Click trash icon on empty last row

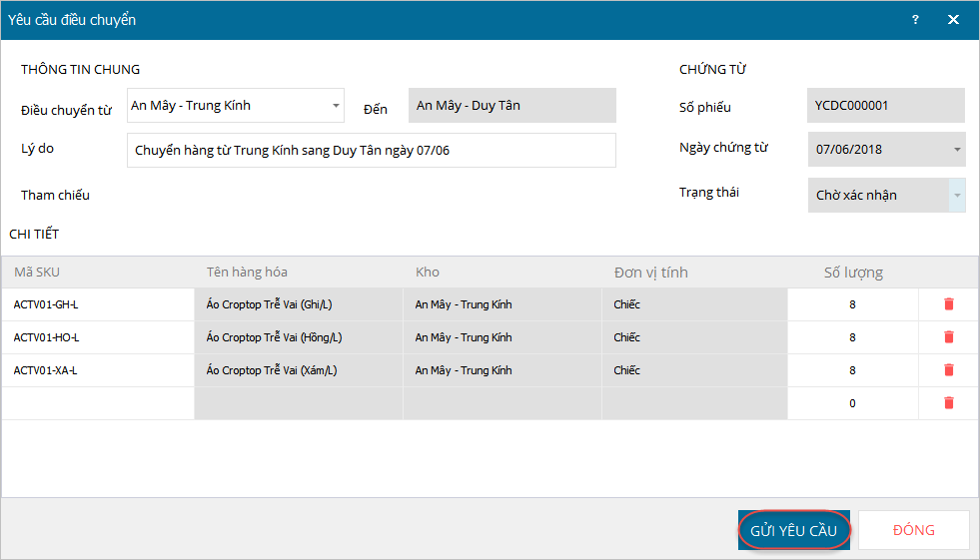tap(948, 403)
